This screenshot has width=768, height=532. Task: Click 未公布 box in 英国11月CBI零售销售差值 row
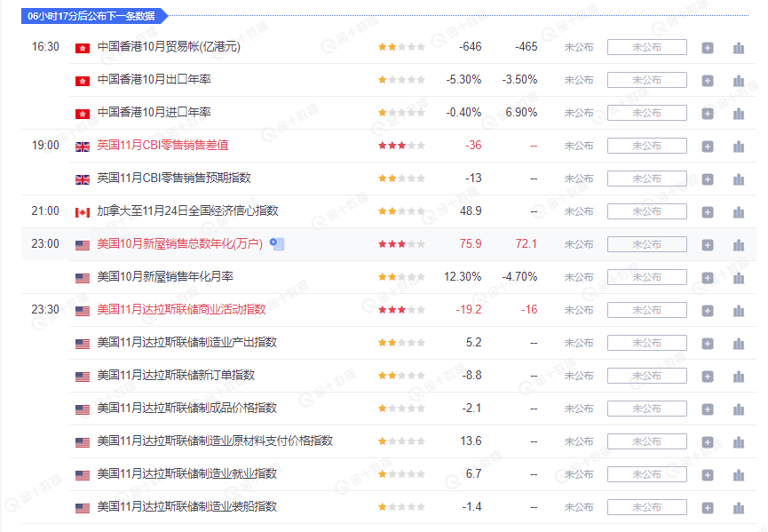647,146
